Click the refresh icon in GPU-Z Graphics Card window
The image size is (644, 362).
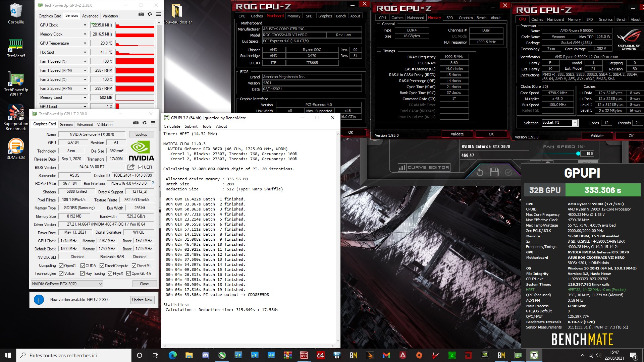coord(144,123)
